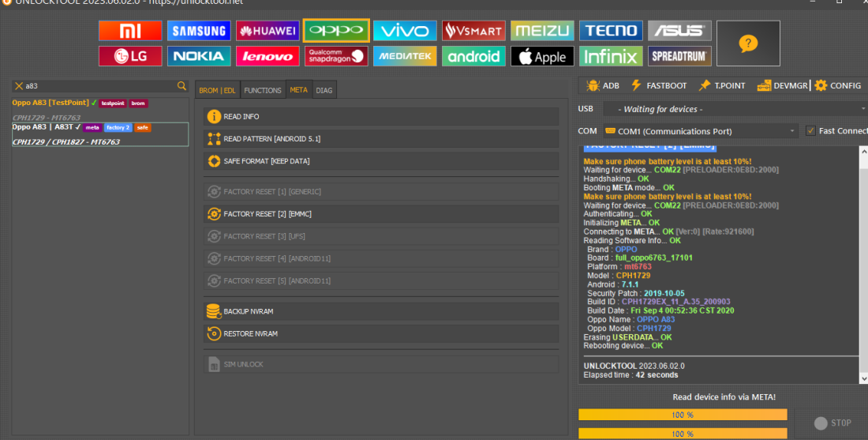The image size is (868, 440).
Task: Switch to the DIAG tab
Action: [x=324, y=90]
